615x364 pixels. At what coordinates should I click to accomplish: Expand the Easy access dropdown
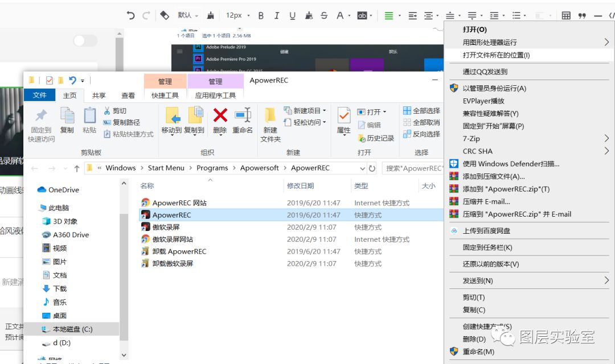coord(325,122)
